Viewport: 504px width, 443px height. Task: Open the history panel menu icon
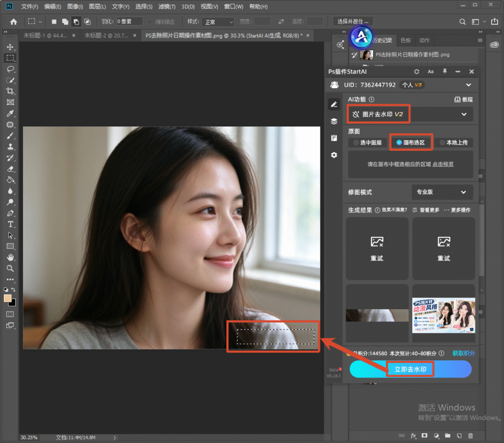(x=480, y=40)
